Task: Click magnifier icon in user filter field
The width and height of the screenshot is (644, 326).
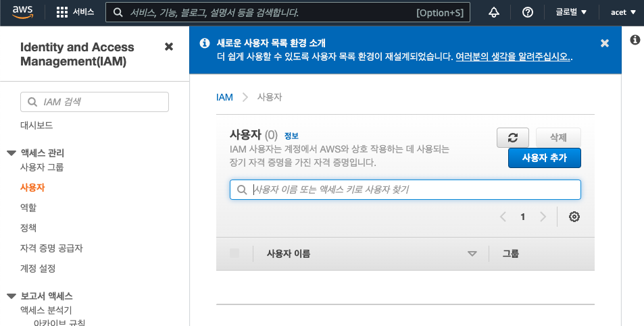Action: 242,190
